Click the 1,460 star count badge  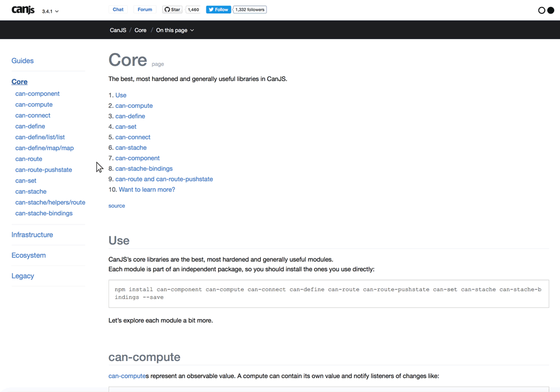(x=192, y=9)
